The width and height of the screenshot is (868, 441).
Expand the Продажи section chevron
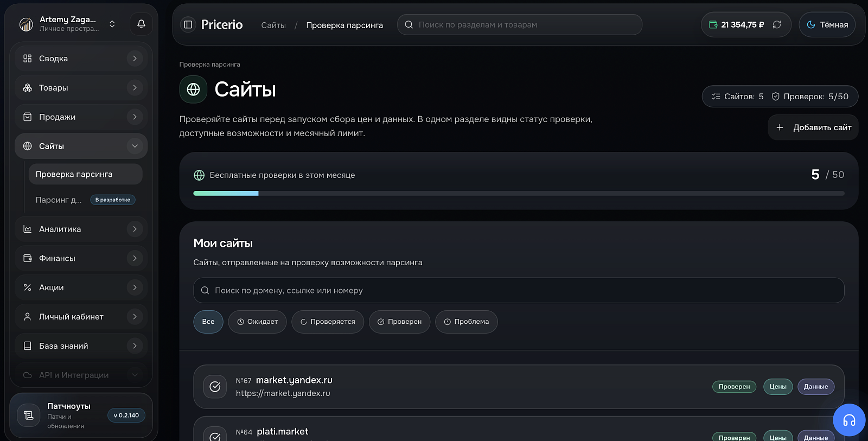(x=135, y=117)
